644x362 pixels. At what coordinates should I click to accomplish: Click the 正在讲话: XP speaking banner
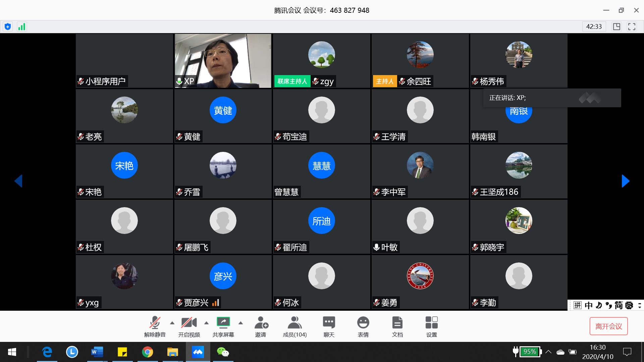tap(552, 98)
